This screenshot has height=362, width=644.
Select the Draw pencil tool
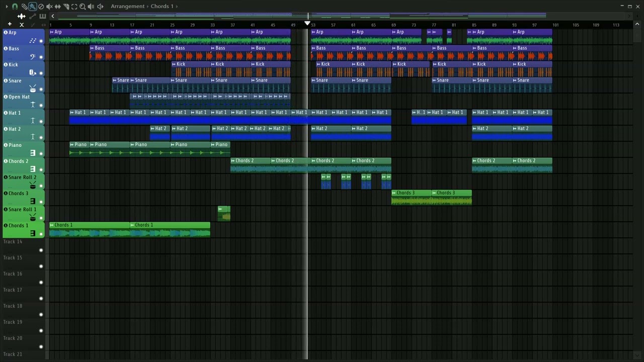coord(24,7)
